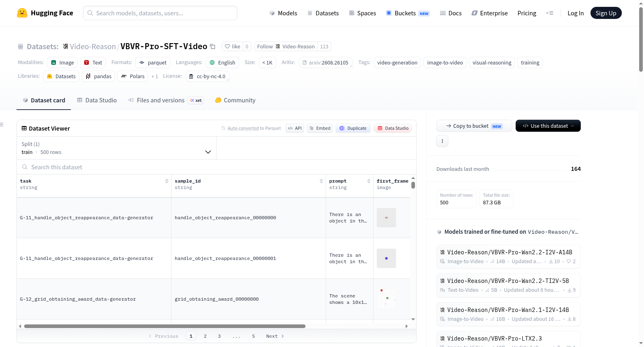The width and height of the screenshot is (644, 347).
Task: Go to page 5 of the dataset
Action: pos(254,336)
